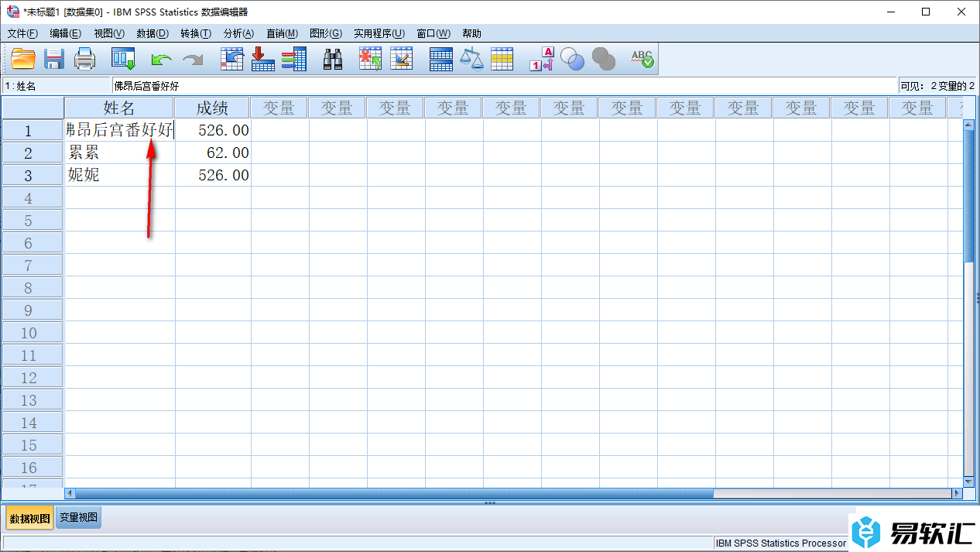Open the 转换(T) menu
Image resolution: width=980 pixels, height=552 pixels.
coord(196,33)
